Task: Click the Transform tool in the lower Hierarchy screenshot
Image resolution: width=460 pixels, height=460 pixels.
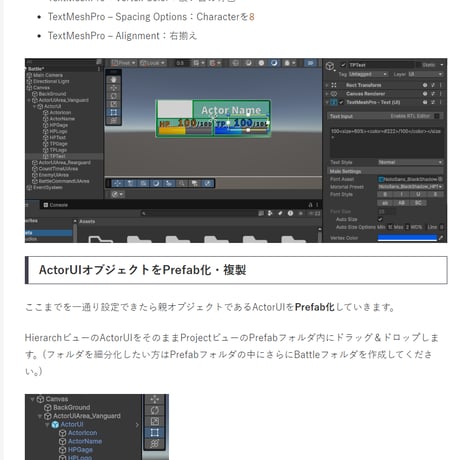Action: pyautogui.click(x=155, y=444)
